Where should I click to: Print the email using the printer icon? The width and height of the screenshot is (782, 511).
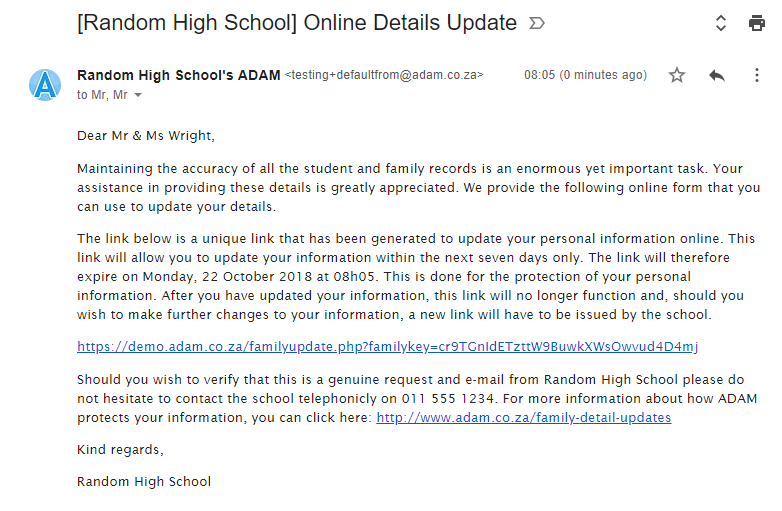point(757,23)
